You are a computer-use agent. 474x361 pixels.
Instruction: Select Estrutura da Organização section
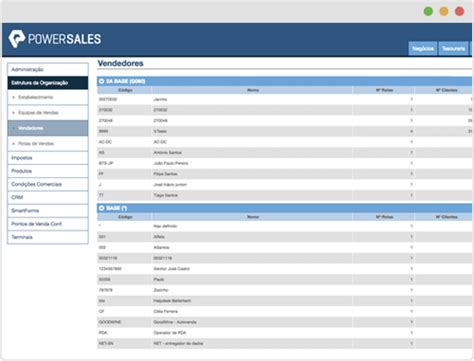coord(48,83)
